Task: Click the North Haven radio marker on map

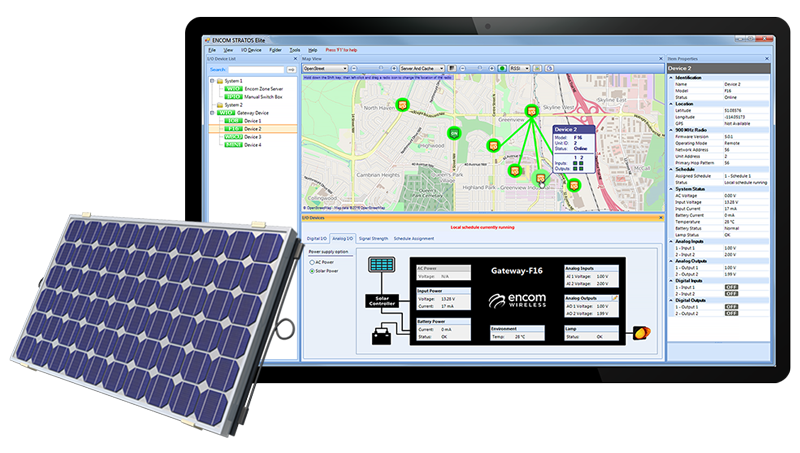Action: [403, 105]
